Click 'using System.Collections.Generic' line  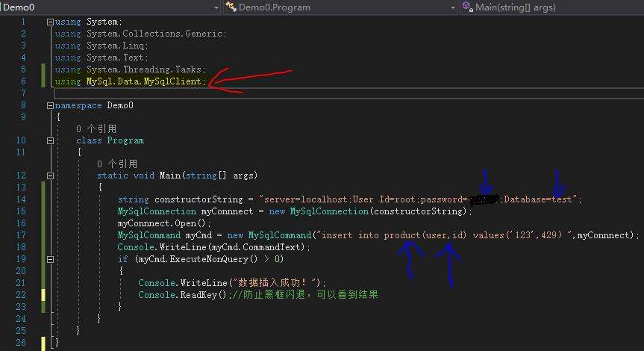pos(141,34)
